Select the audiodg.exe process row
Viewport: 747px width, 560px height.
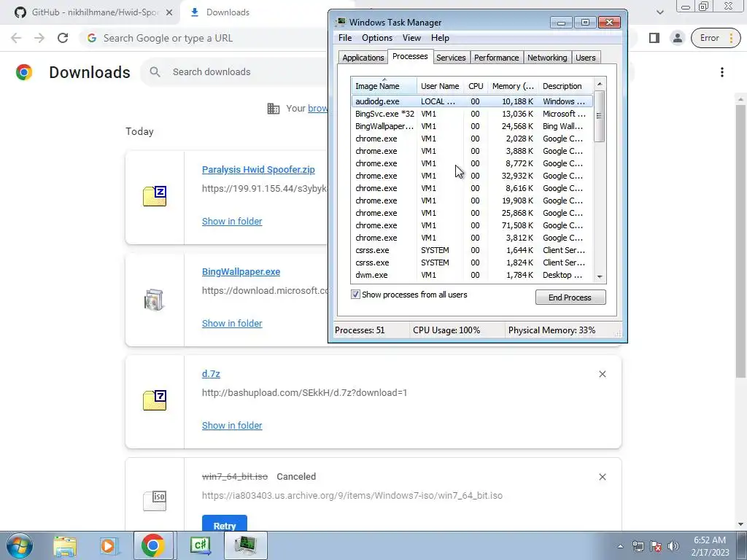(472, 101)
